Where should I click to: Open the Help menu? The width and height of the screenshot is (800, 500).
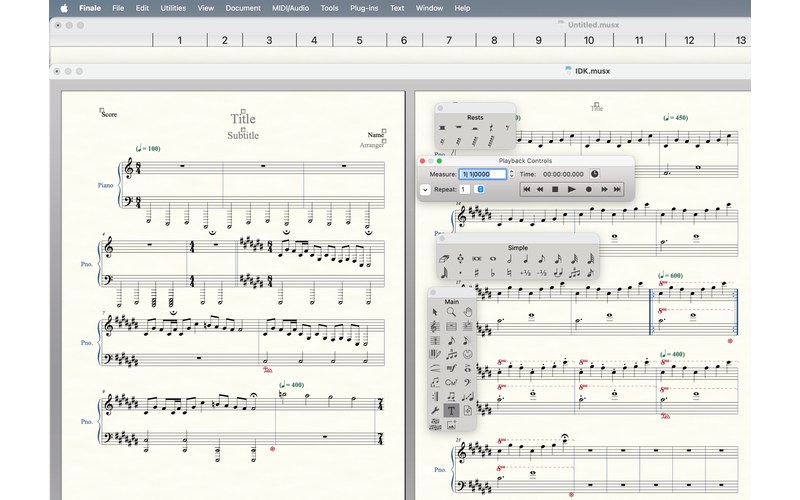click(462, 8)
